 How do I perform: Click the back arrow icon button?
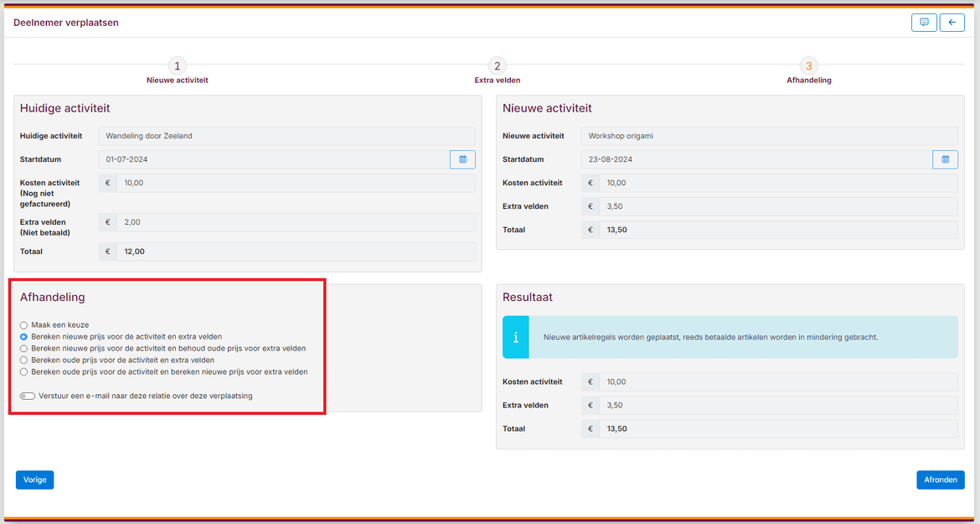[952, 23]
